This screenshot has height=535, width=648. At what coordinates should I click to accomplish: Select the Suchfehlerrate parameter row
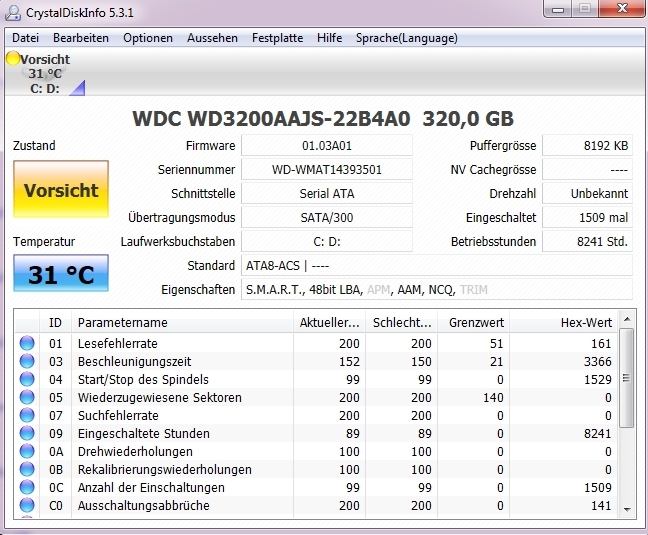pyautogui.click(x=317, y=415)
